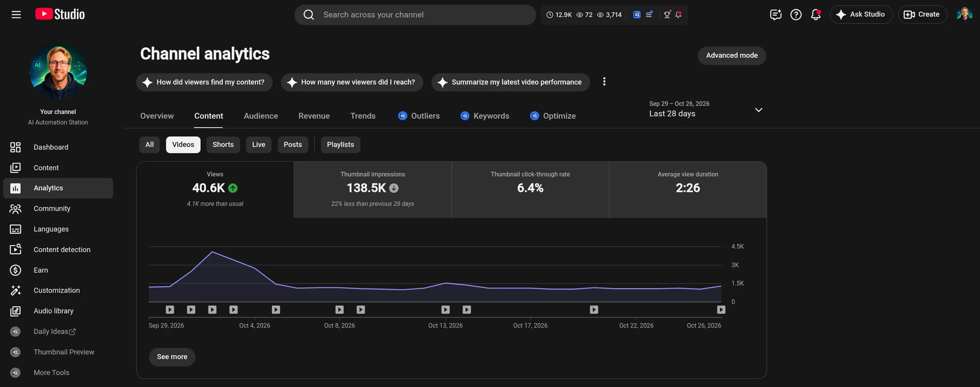
Task: Open Content detection in the sidebar
Action: (x=58, y=250)
